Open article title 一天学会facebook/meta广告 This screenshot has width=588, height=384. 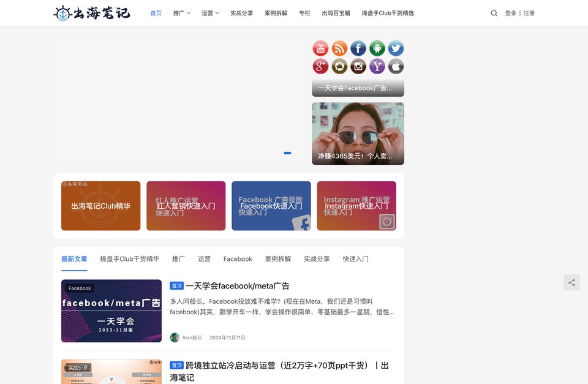tap(238, 286)
